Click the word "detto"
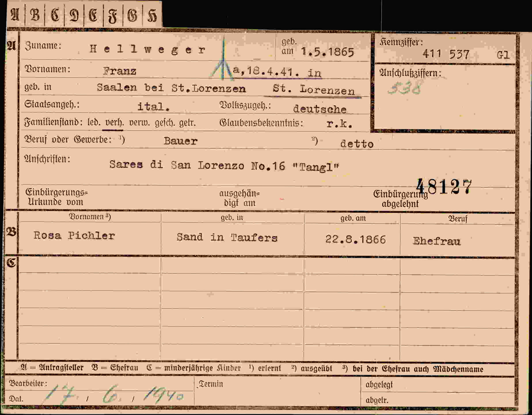Image resolution: width=532 pixels, height=415 pixels. pos(357,144)
